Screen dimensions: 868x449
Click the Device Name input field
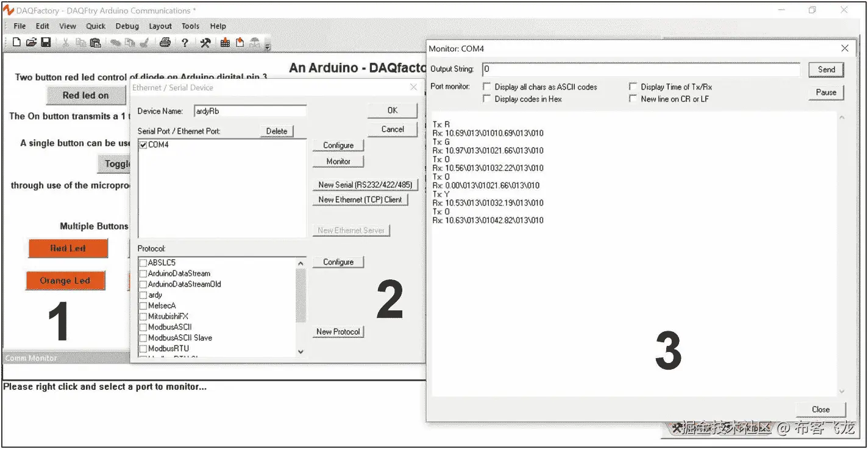coord(250,111)
